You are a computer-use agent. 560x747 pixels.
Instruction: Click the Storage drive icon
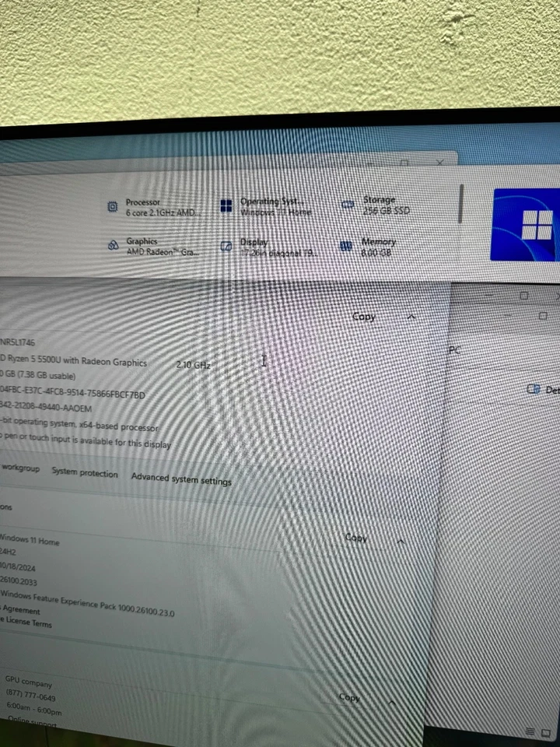348,205
